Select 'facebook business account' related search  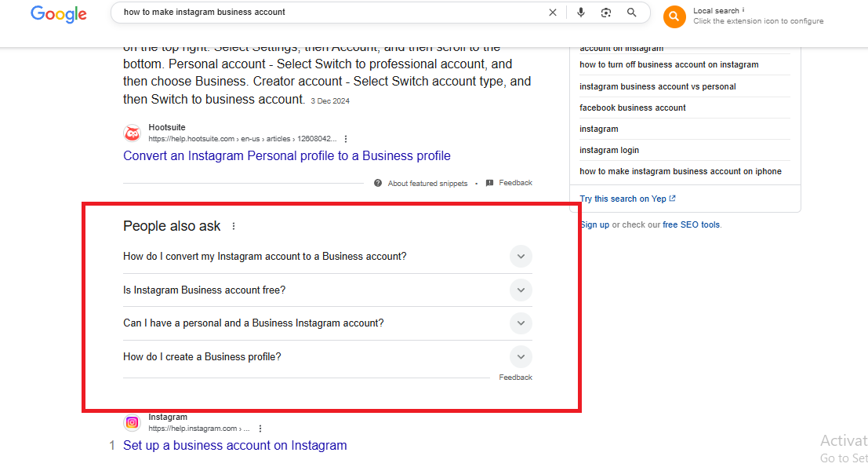[633, 108]
